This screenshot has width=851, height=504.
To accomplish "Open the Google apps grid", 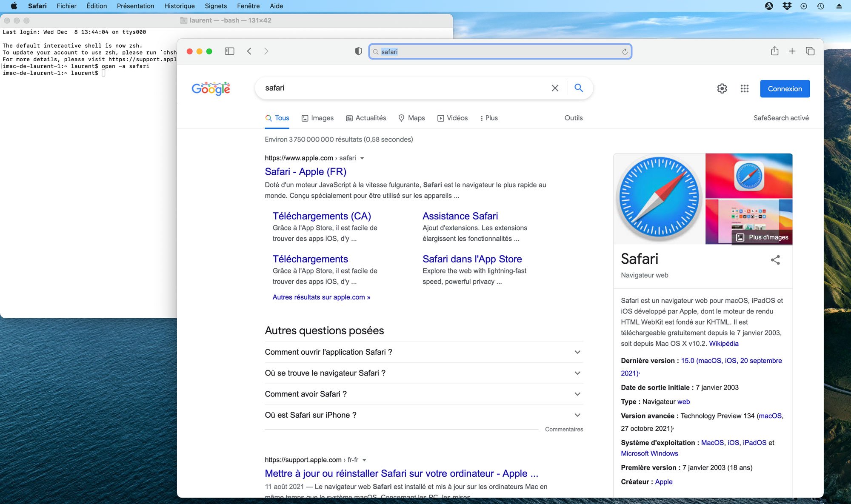I will (744, 88).
